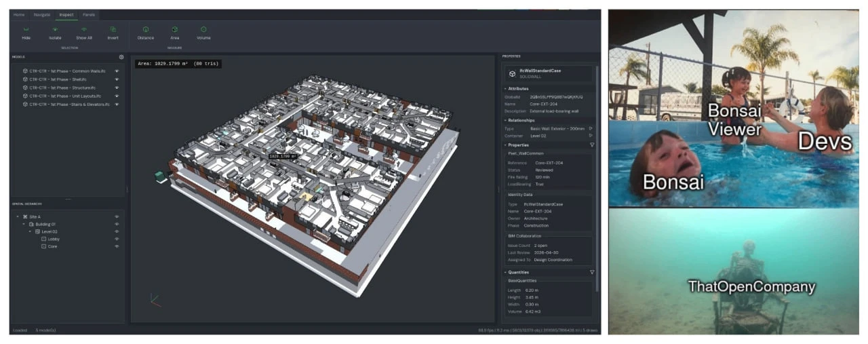Collapse the Properties section header
868x344 pixels.
click(x=505, y=145)
